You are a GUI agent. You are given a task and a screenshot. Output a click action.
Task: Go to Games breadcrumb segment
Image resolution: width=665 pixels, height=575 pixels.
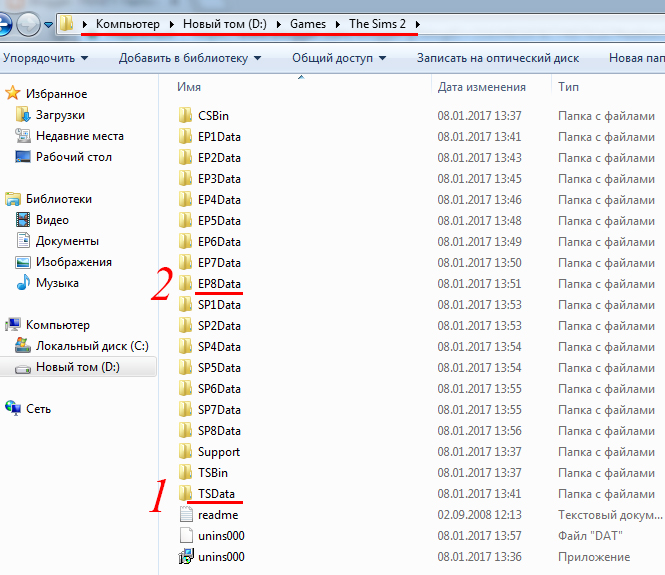tap(308, 24)
